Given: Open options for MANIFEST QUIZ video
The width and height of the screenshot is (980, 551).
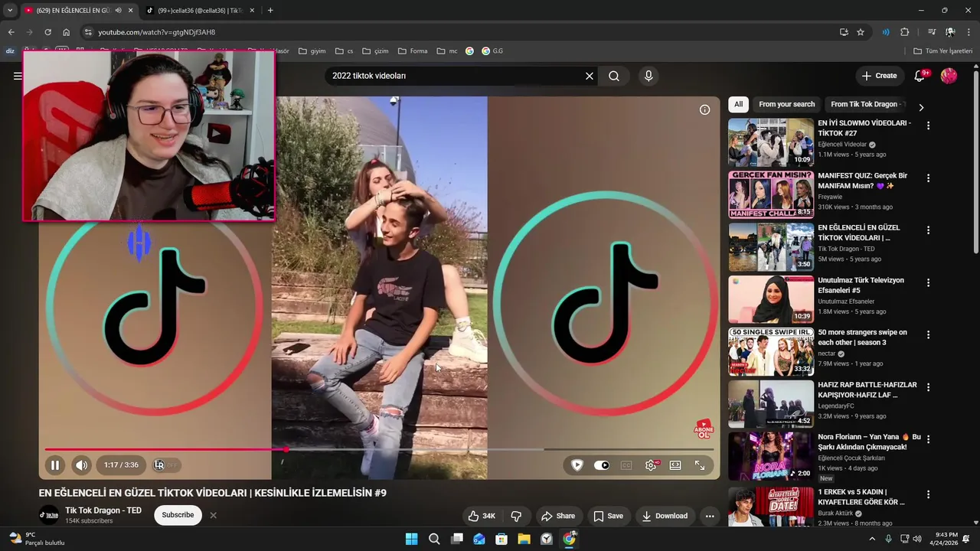Looking at the screenshot, I should pyautogui.click(x=929, y=178).
